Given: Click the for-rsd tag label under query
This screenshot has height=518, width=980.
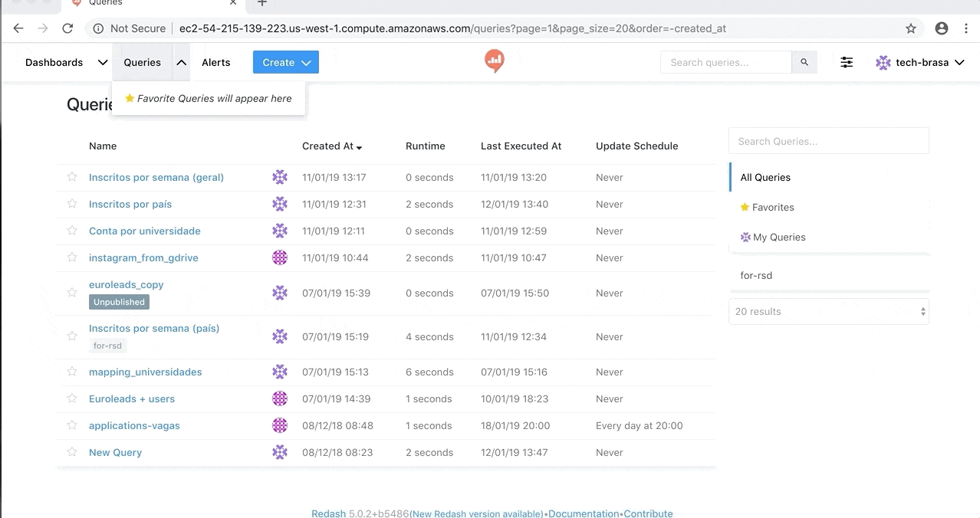Looking at the screenshot, I should [107, 346].
